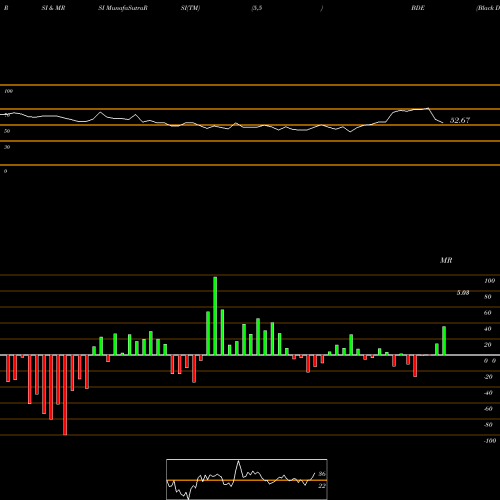500x500 pixels.
Task: Click the 22 value in mini chart
Action: pyautogui.click(x=322, y=486)
